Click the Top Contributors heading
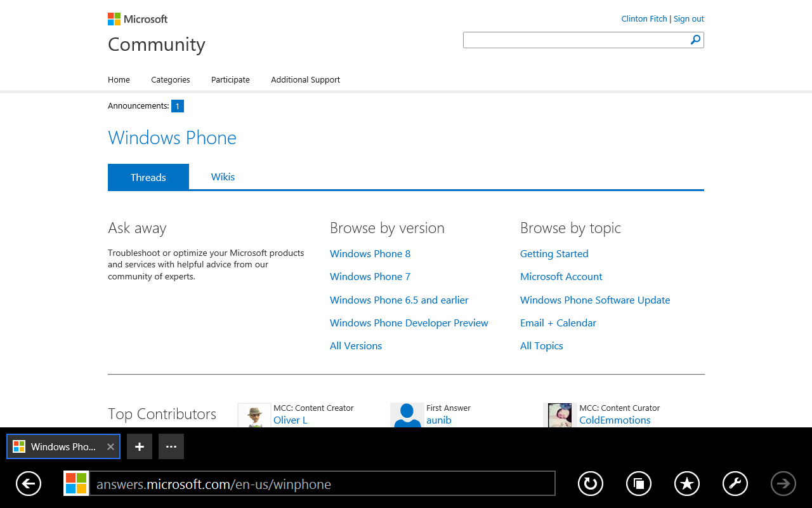The height and width of the screenshot is (508, 812). [x=162, y=414]
